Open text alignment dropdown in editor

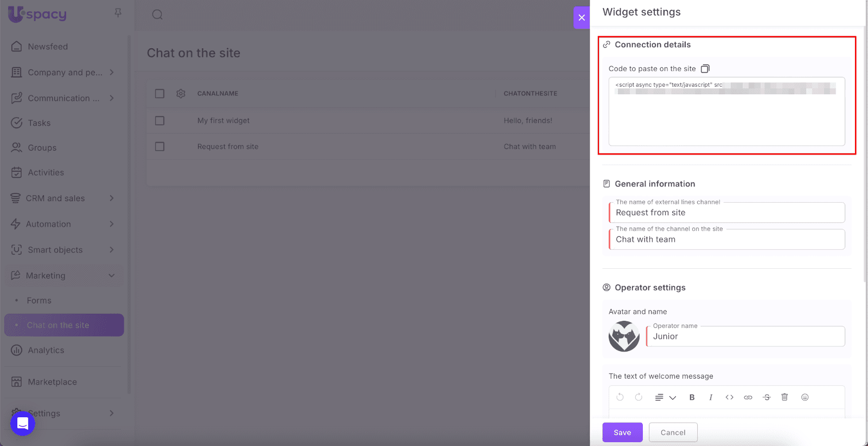[x=666, y=397]
